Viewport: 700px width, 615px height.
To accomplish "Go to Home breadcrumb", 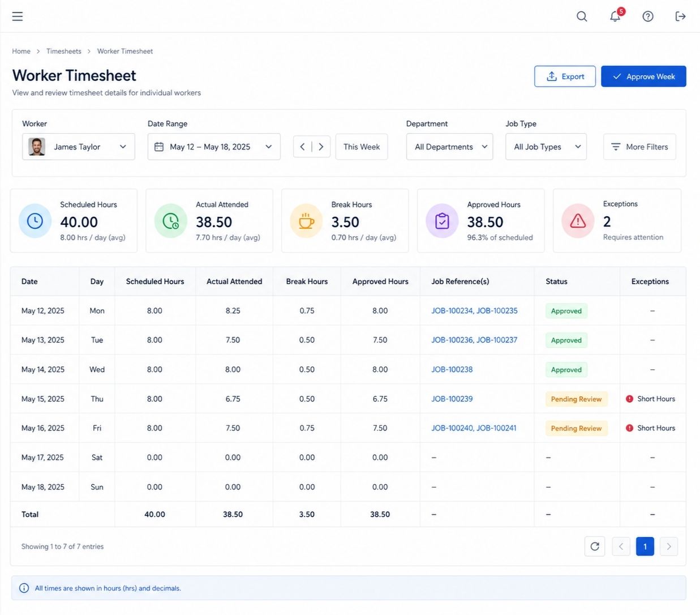I will tap(22, 51).
